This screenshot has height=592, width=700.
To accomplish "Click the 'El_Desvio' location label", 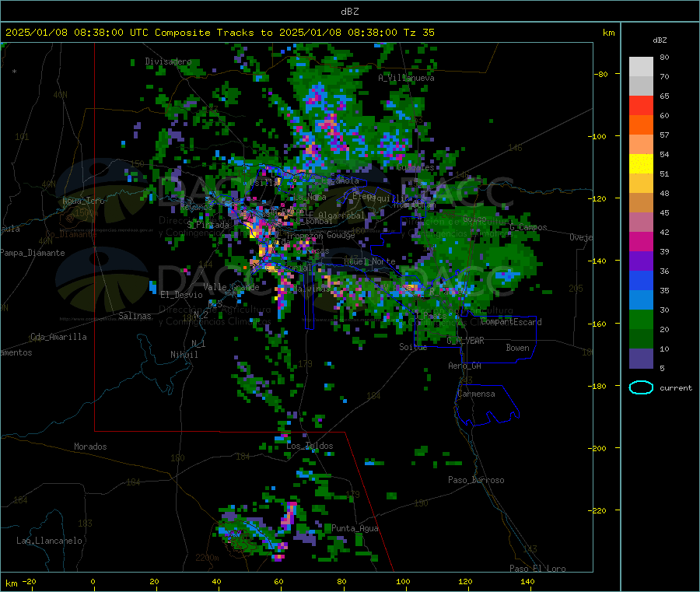I will (x=181, y=295).
